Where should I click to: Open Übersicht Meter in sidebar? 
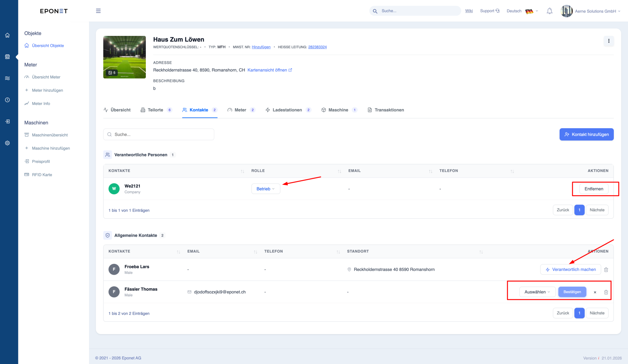[x=42, y=77]
